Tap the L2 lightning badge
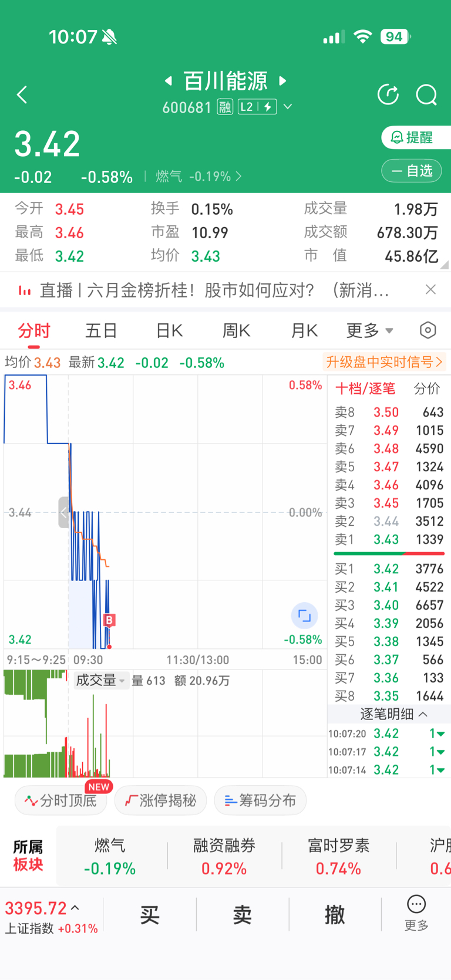The image size is (451, 980). (257, 107)
